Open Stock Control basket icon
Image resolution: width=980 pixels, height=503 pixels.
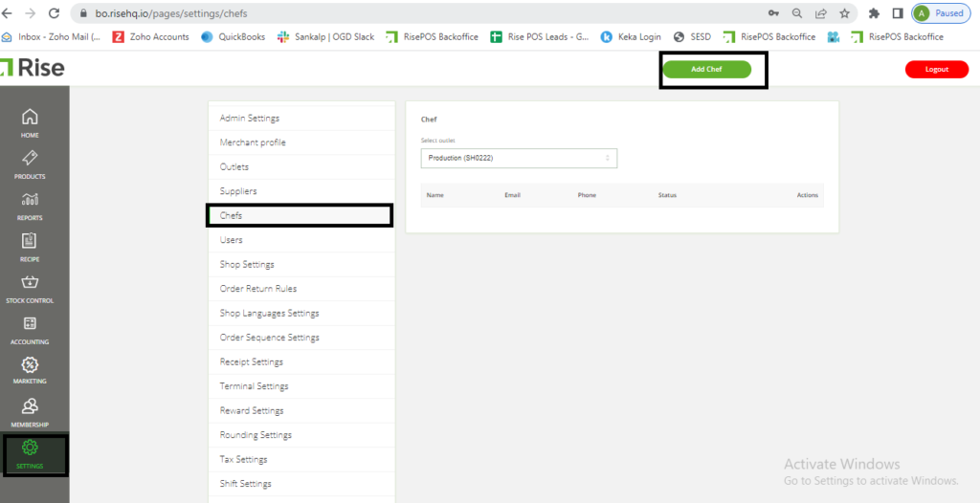30,282
